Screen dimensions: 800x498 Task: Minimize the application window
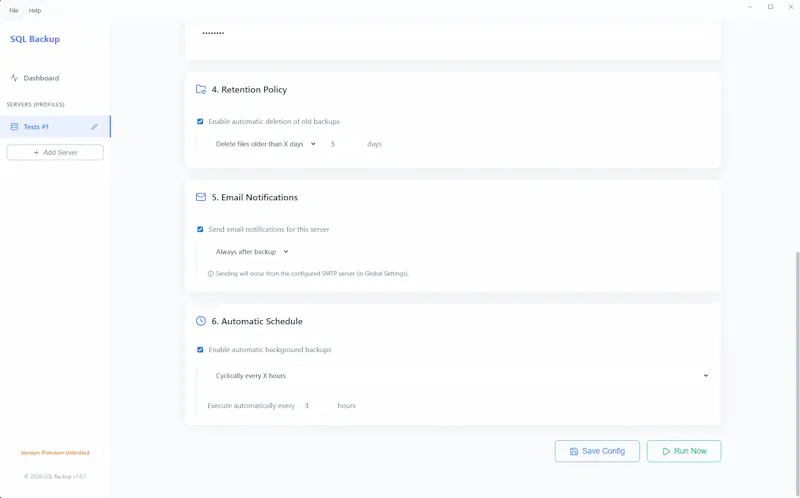point(750,7)
